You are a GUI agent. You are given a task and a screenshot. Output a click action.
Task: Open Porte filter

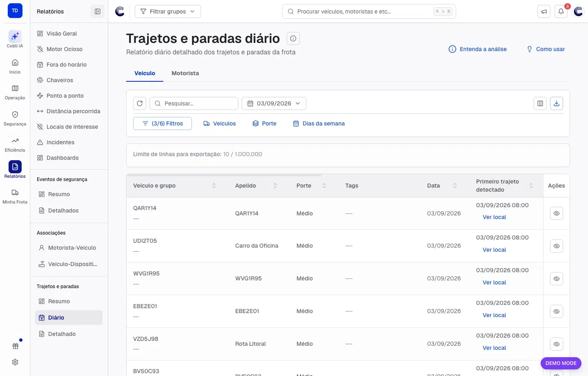point(265,123)
